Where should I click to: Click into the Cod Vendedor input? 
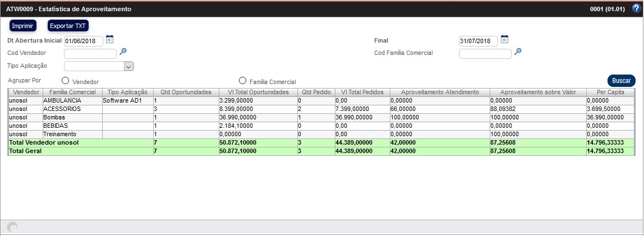[x=90, y=54]
